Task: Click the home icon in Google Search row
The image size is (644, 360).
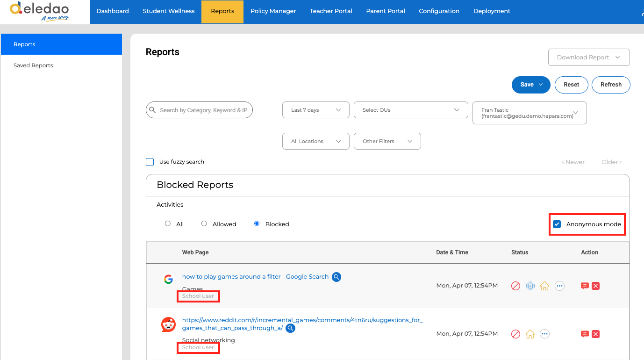Action: tap(544, 286)
